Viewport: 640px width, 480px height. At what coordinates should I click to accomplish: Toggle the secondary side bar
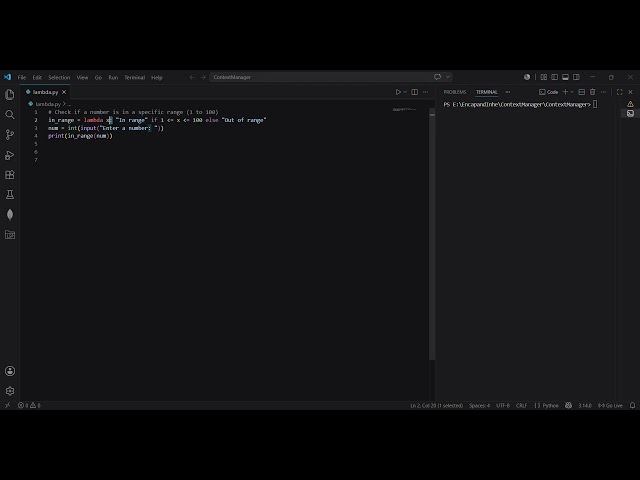(x=576, y=77)
